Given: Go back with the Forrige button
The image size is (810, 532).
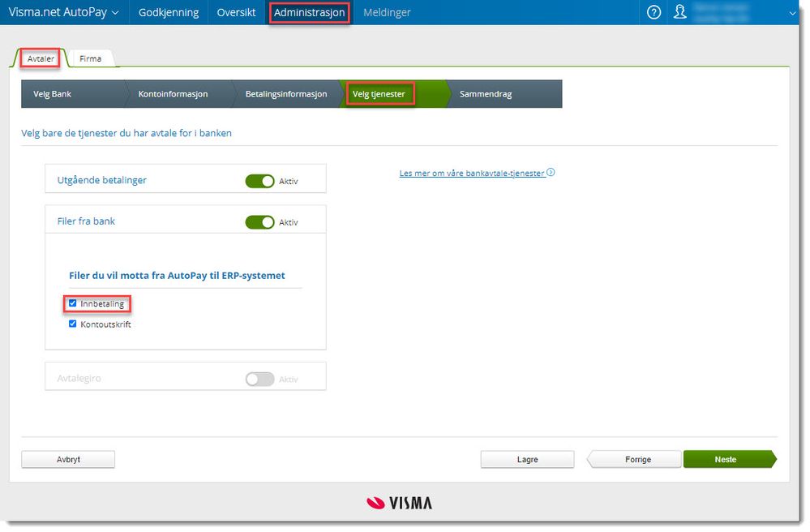Looking at the screenshot, I should (635, 459).
